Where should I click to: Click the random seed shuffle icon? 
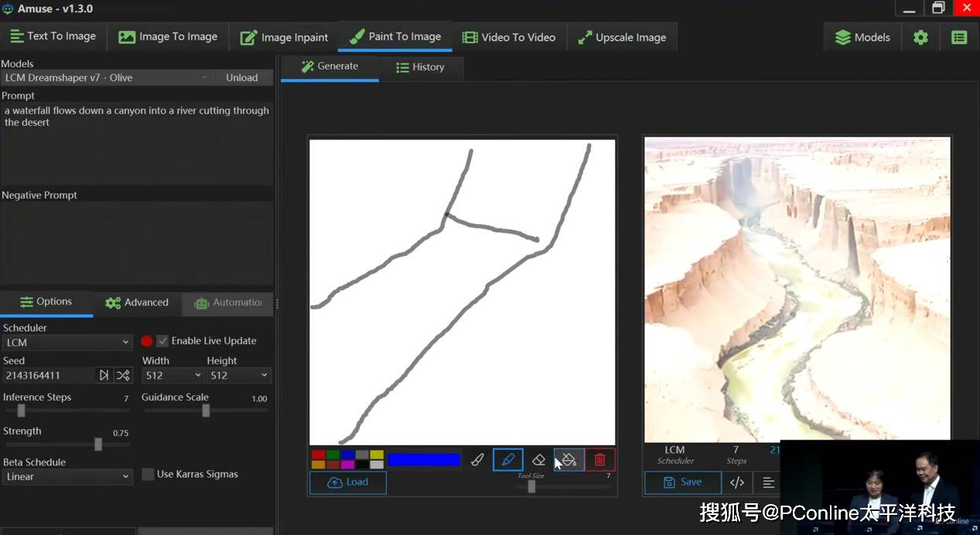pos(123,375)
